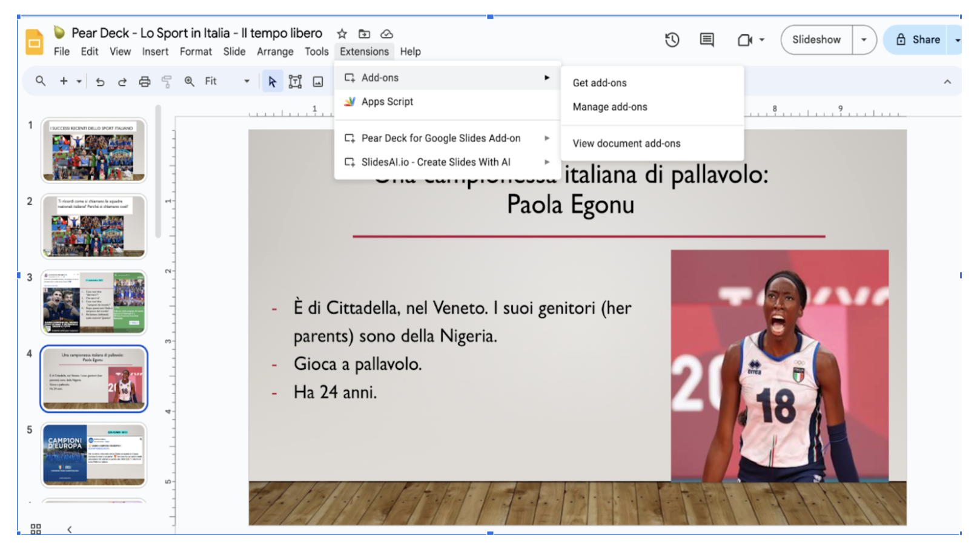The height and width of the screenshot is (546, 980).
Task: Open version history clock icon
Action: pos(672,40)
